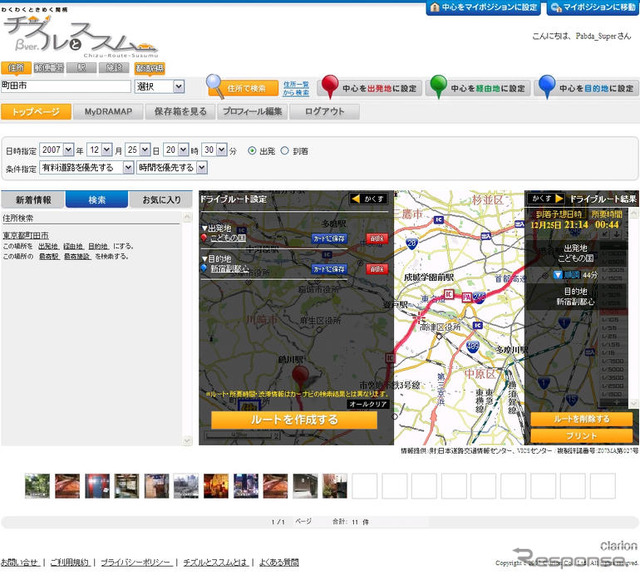Open the hour dropdown showing 20
Image resolution: width=640 pixels, height=580 pixels.
coord(176,150)
